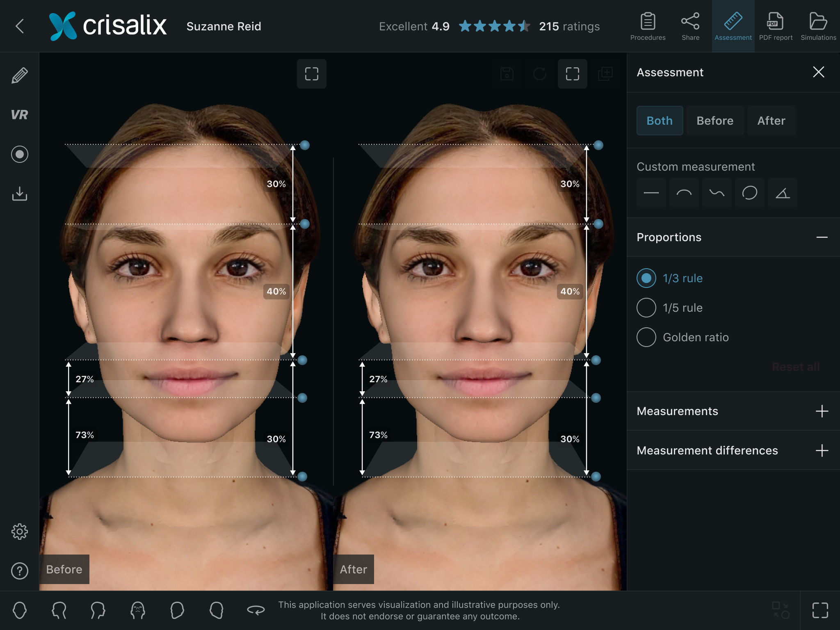The height and width of the screenshot is (630, 840).
Task: Click the top hairline handle on Before face
Action: click(x=305, y=145)
